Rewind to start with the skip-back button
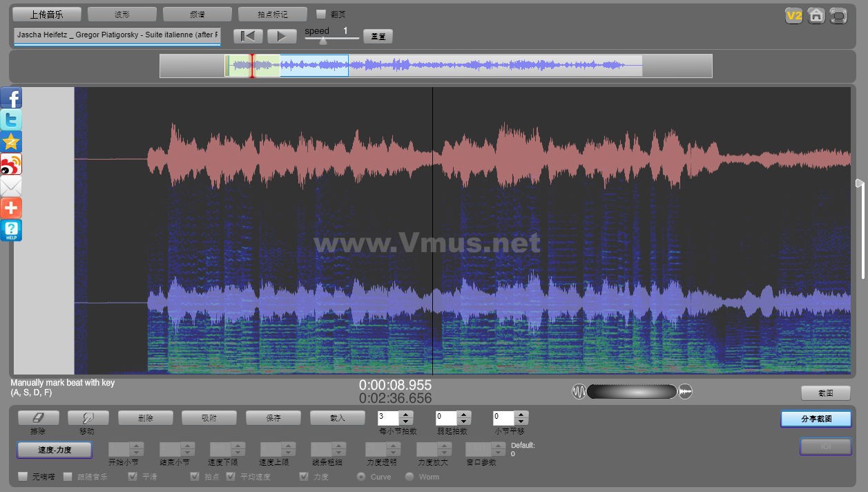This screenshot has height=492, width=868. tap(248, 36)
